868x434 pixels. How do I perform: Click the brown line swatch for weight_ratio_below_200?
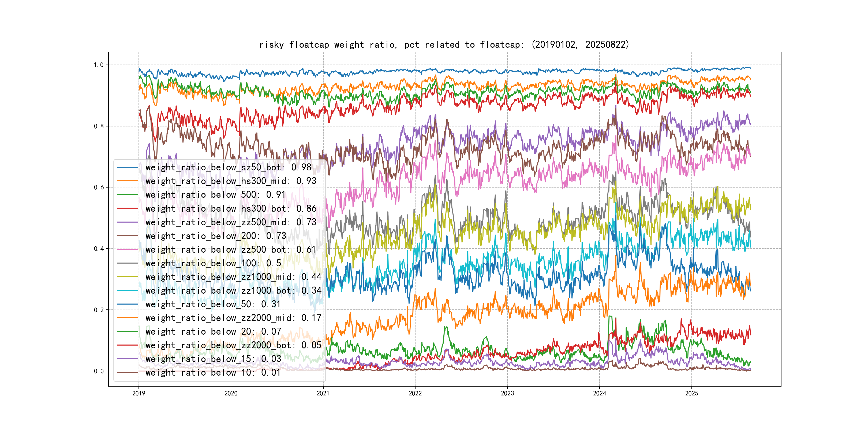(127, 236)
